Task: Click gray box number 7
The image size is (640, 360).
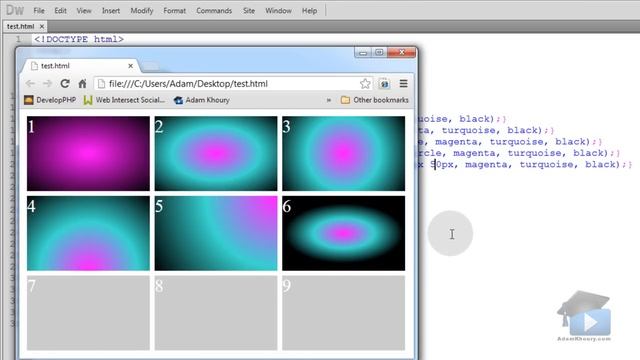Action: [x=88, y=313]
